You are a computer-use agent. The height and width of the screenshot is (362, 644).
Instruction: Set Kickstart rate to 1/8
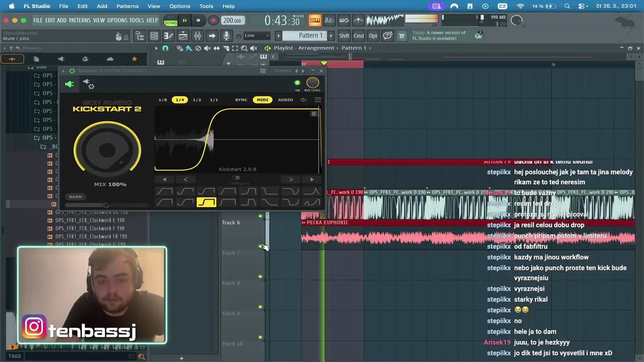point(163,100)
